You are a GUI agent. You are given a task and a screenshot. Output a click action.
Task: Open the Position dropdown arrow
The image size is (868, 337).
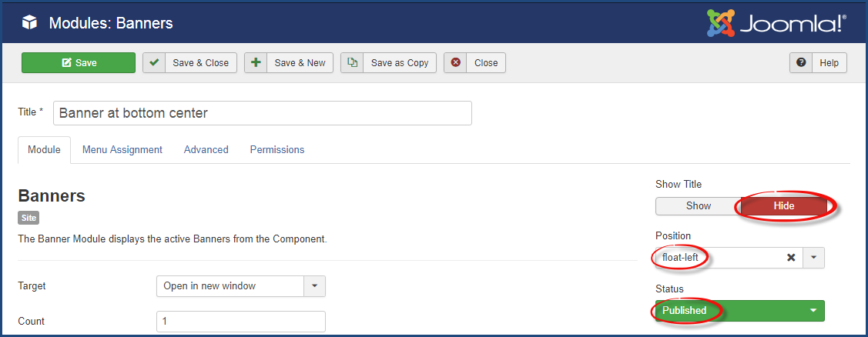tap(814, 257)
